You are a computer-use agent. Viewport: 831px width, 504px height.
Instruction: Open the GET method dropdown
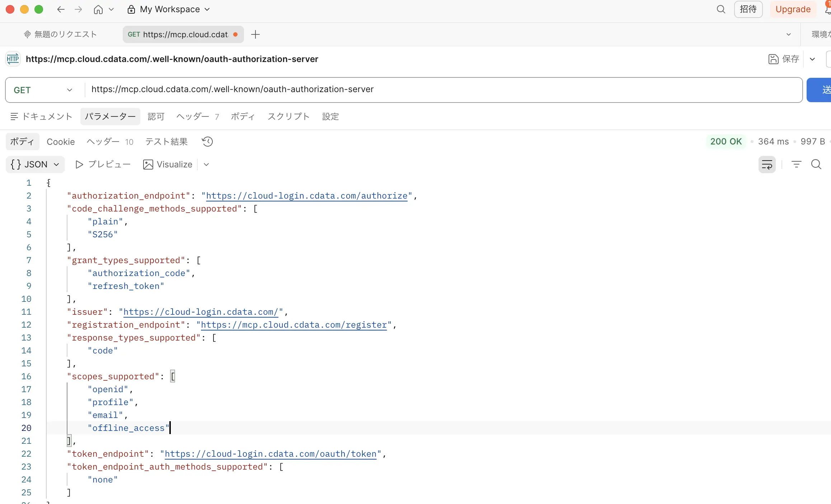point(43,90)
